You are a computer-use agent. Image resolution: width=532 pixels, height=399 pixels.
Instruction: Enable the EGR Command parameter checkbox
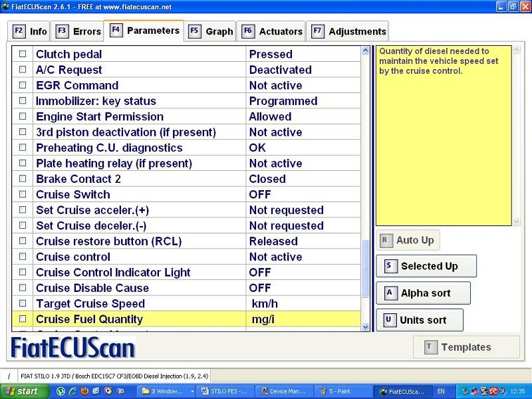click(23, 86)
